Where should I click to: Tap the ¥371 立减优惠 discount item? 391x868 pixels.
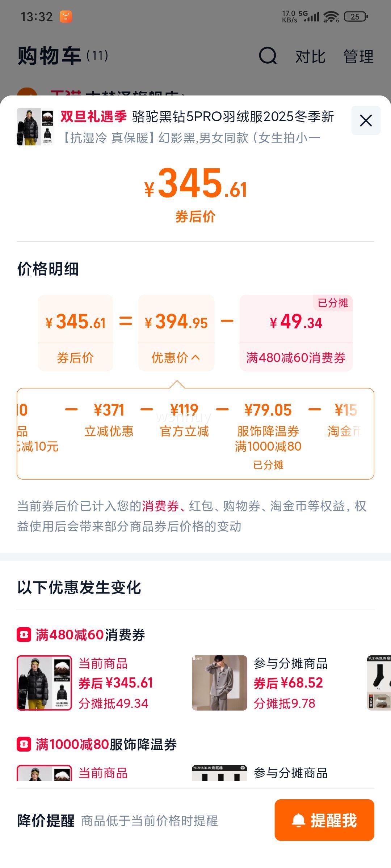point(109,420)
